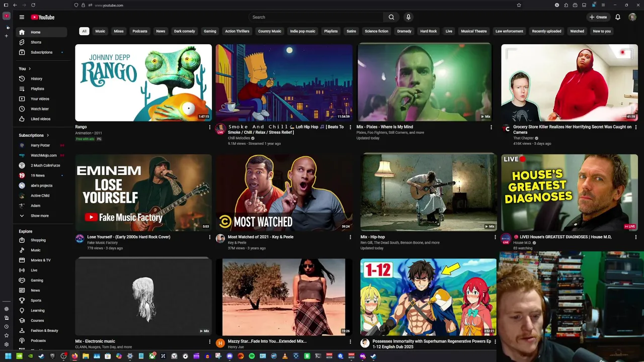The width and height of the screenshot is (644, 362).
Task: Open the notifications bell
Action: coord(617,17)
